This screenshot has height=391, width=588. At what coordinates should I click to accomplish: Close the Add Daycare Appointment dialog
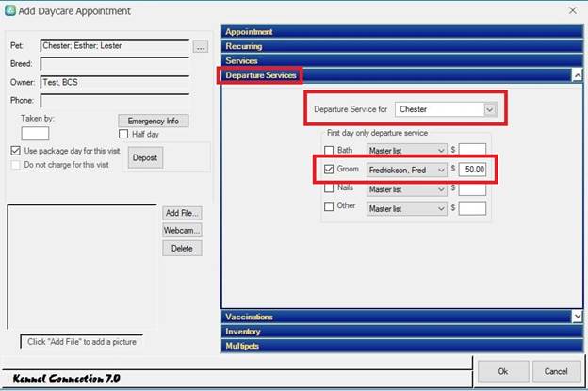point(573,10)
